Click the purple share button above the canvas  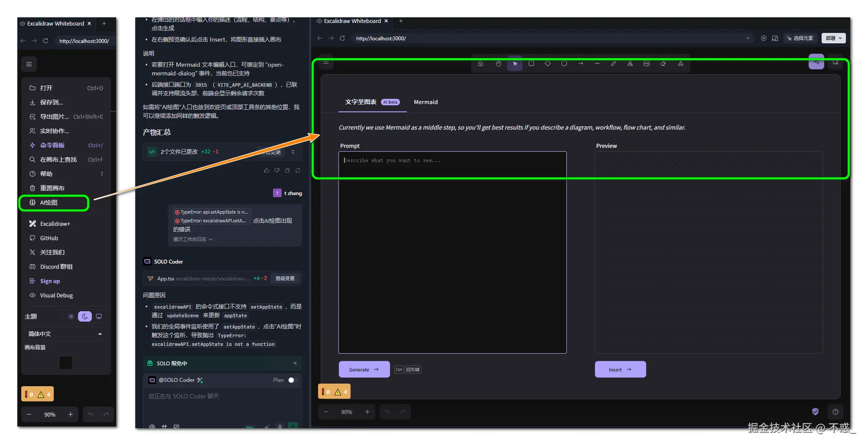coord(816,62)
